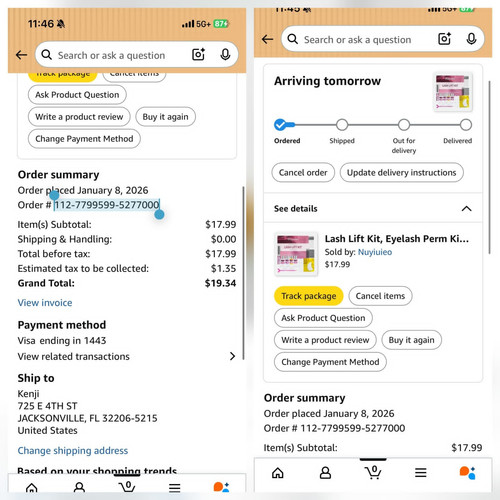Expand View related transactions chevron

(x=232, y=356)
